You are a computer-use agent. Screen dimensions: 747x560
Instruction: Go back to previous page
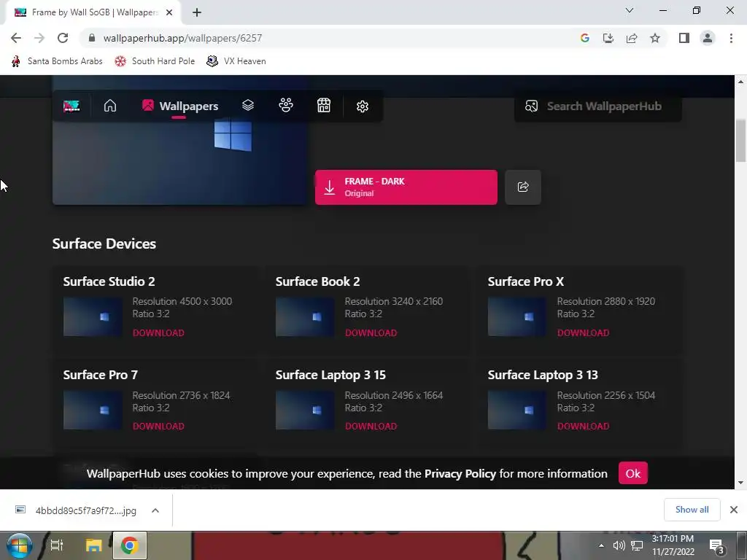(16, 38)
